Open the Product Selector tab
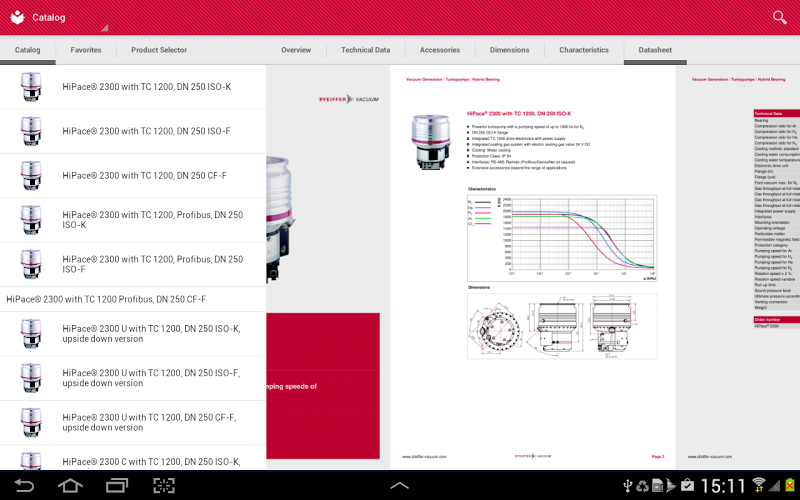This screenshot has height=500, width=800. pyautogui.click(x=159, y=50)
